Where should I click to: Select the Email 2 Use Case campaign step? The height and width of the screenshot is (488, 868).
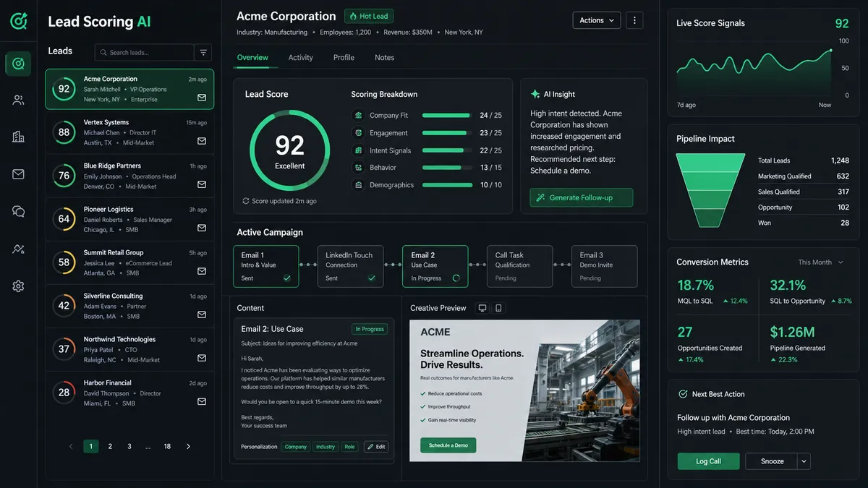tap(435, 266)
